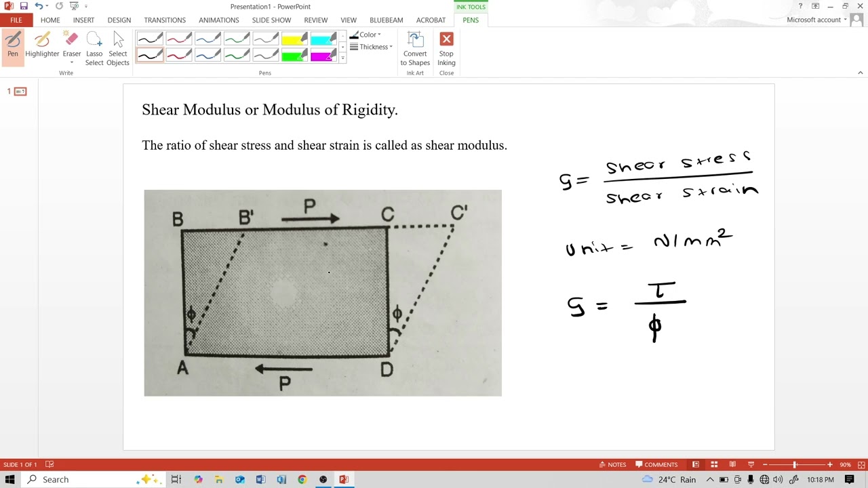This screenshot has width=868, height=488.
Task: Click Convert to Shapes button
Action: tap(415, 48)
